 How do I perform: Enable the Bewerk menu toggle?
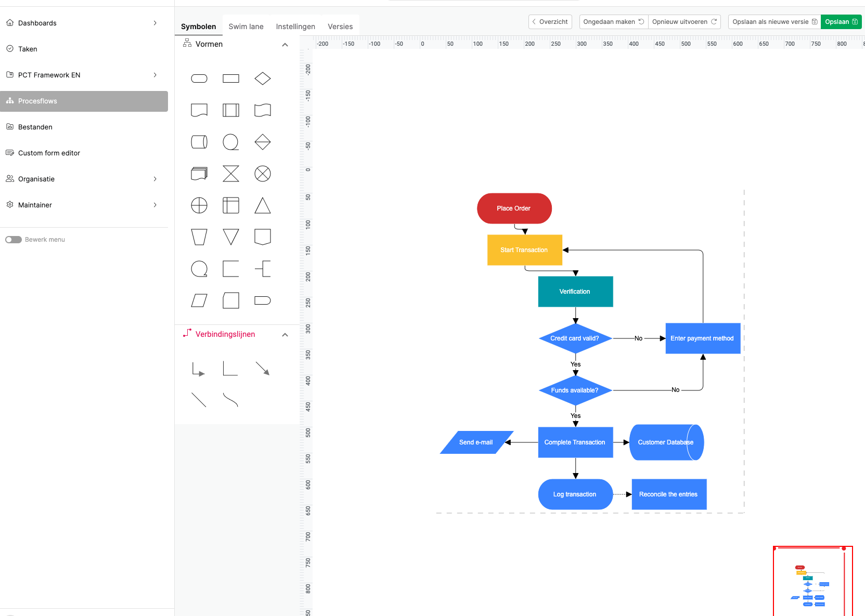tap(13, 240)
